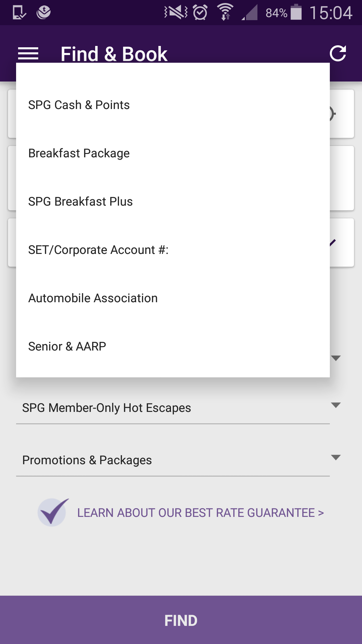Open the hamburger navigation menu
Screen dimensions: 362x644
(x=28, y=54)
